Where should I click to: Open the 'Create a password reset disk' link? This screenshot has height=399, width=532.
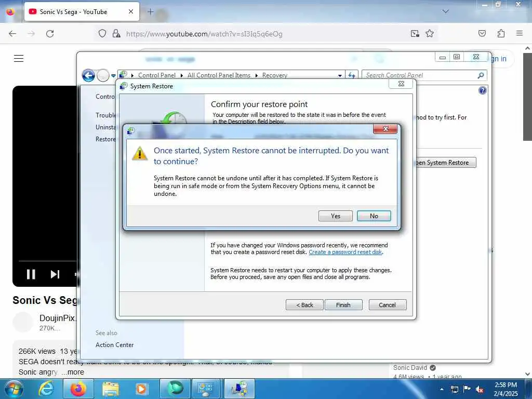pos(345,252)
